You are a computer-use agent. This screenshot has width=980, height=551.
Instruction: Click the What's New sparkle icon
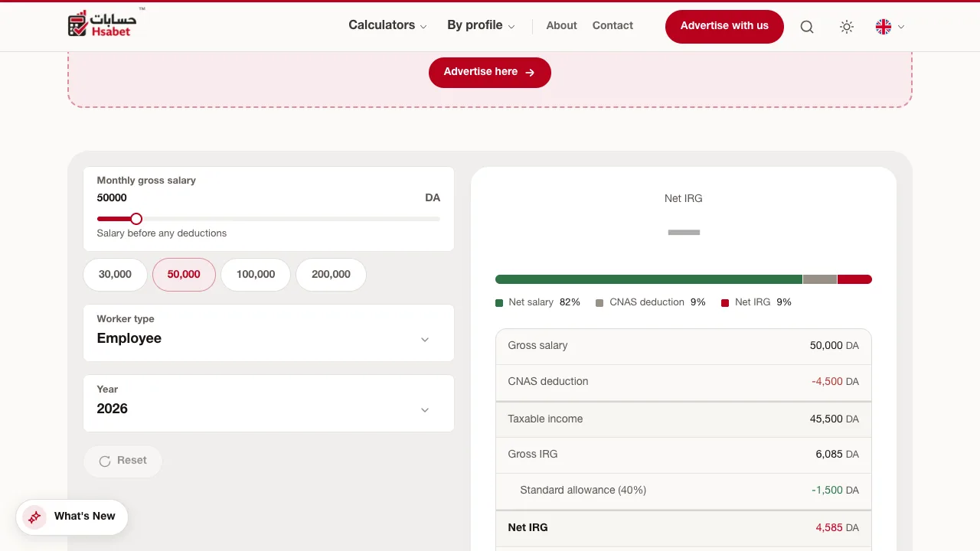(x=34, y=517)
